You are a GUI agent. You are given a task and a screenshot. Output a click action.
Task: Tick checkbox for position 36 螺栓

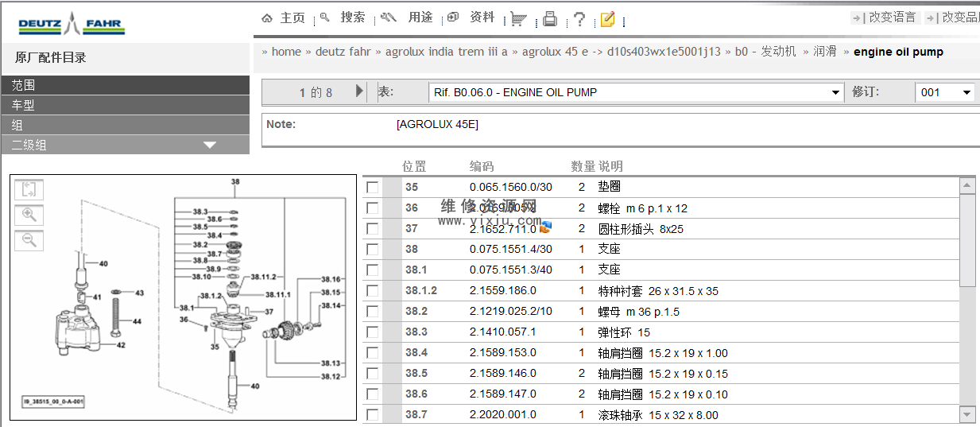coord(372,208)
